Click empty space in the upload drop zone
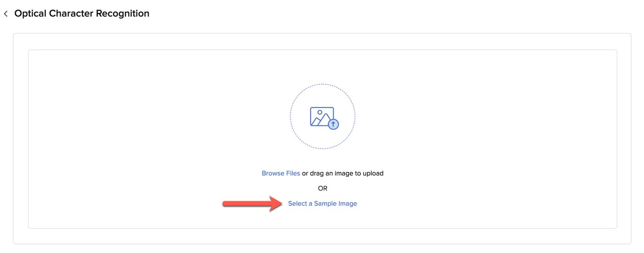 138,137
